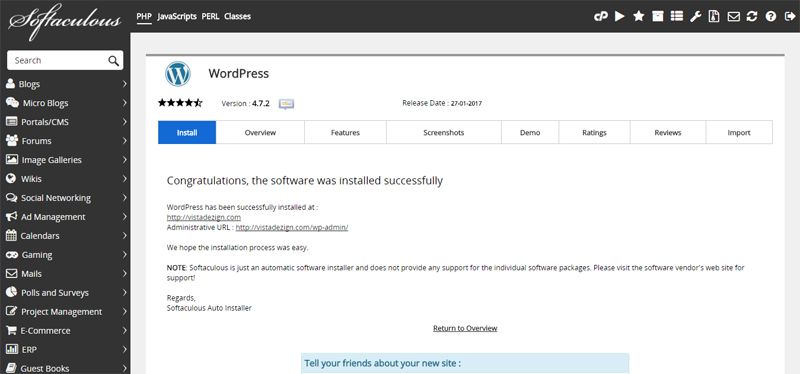Screen dimensions: 800x374
Task: Click the sync refresh icon
Action: click(752, 16)
